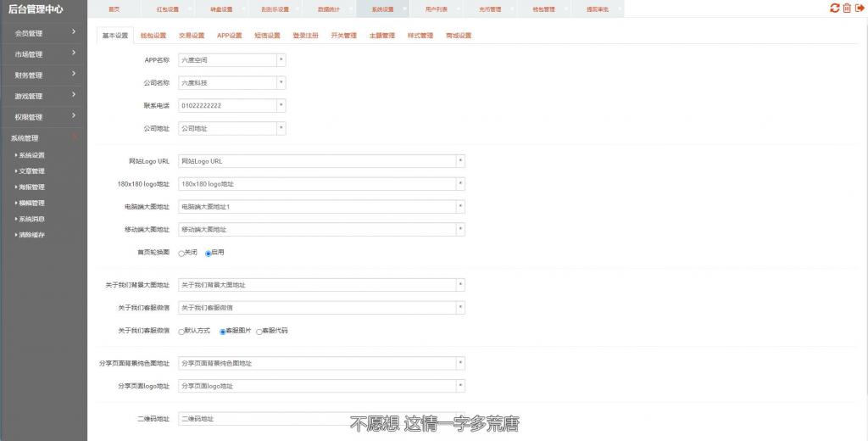Expand the 会员管理 sidebar menu
The image size is (868, 441).
pos(43,33)
